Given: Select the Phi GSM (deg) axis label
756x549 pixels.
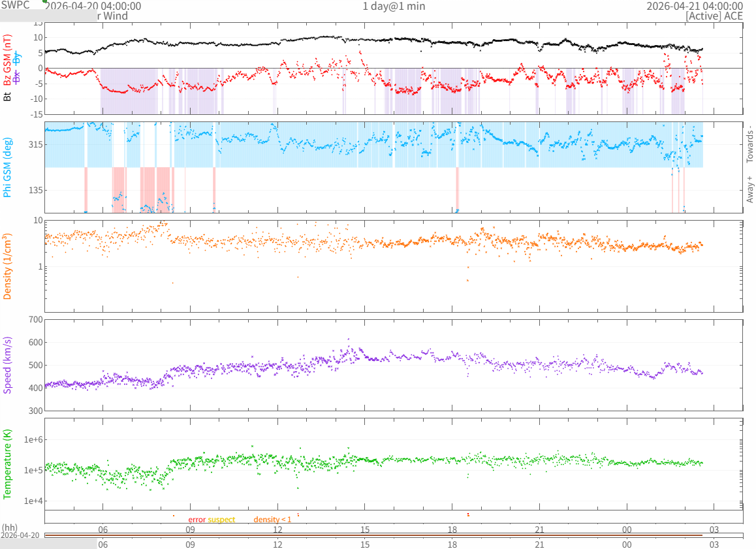Looking at the screenshot, I should (x=8, y=167).
